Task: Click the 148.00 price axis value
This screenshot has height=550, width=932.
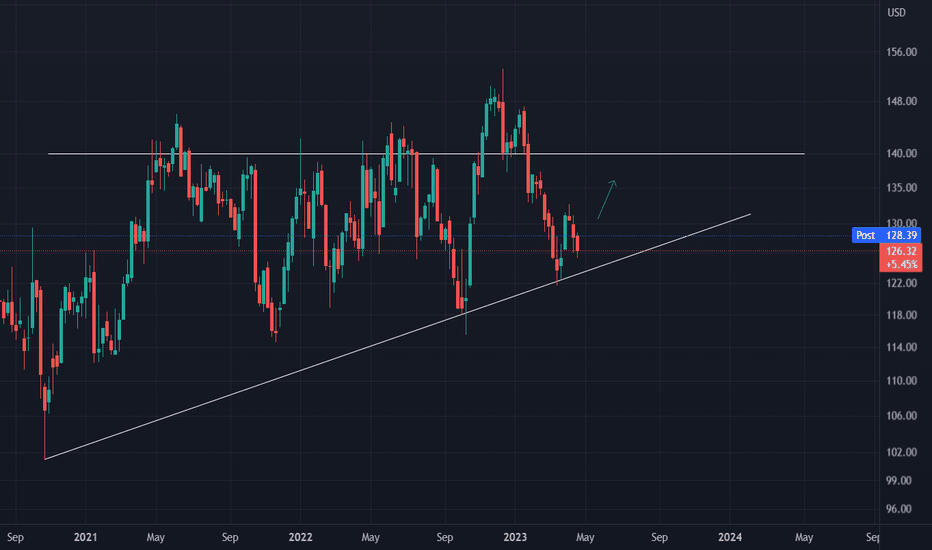Action: click(901, 102)
